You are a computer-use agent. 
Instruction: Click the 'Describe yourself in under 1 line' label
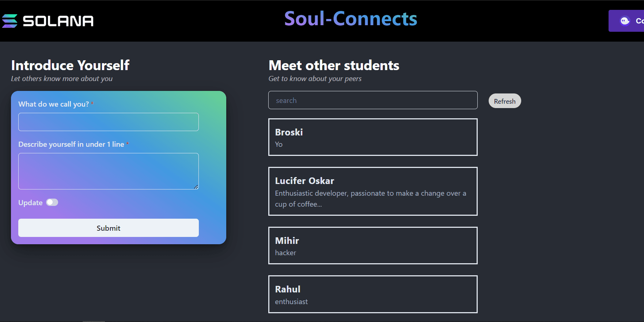tap(71, 144)
